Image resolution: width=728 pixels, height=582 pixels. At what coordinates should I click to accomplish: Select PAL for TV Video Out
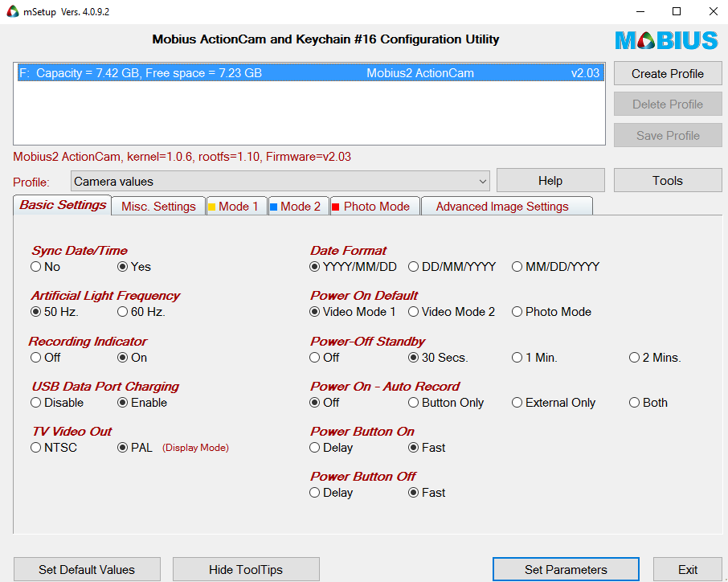[x=135, y=448]
